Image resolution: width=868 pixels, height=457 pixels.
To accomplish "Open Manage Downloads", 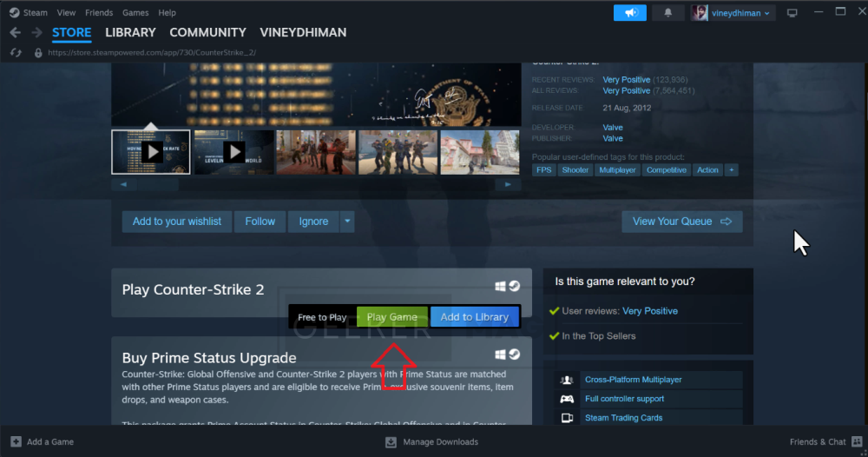I will (431, 442).
